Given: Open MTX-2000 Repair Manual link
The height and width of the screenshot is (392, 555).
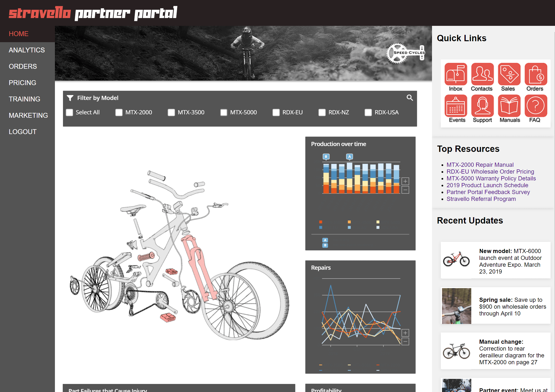Looking at the screenshot, I should click(480, 165).
